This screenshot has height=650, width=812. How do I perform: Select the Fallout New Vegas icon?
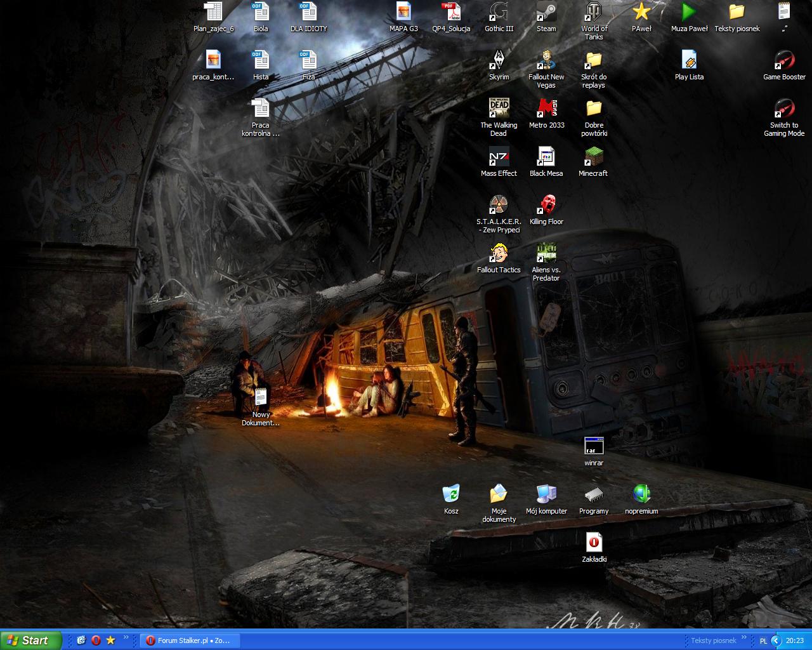click(546, 60)
